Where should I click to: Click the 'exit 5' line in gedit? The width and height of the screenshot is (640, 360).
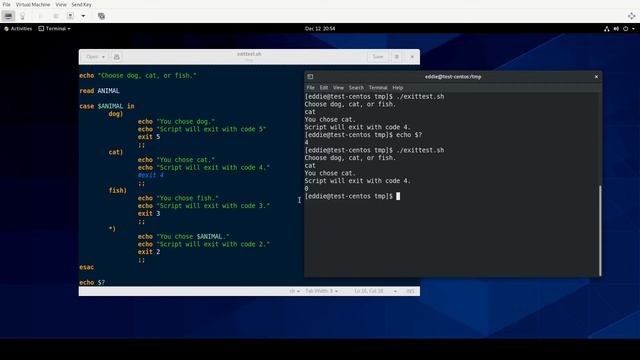(x=149, y=137)
